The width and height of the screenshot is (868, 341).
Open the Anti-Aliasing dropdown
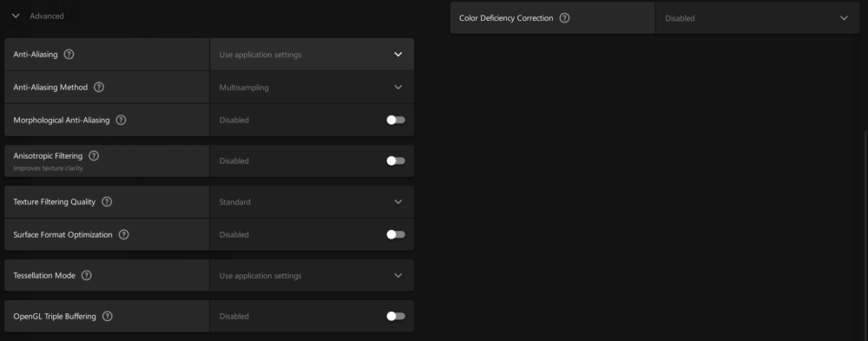coord(312,55)
